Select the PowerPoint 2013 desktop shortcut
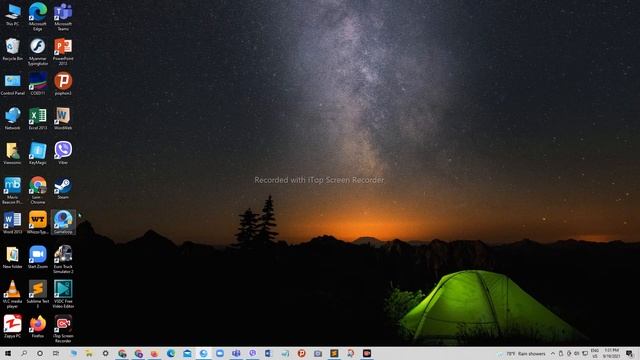Image resolution: width=640 pixels, height=360 pixels. tap(63, 51)
